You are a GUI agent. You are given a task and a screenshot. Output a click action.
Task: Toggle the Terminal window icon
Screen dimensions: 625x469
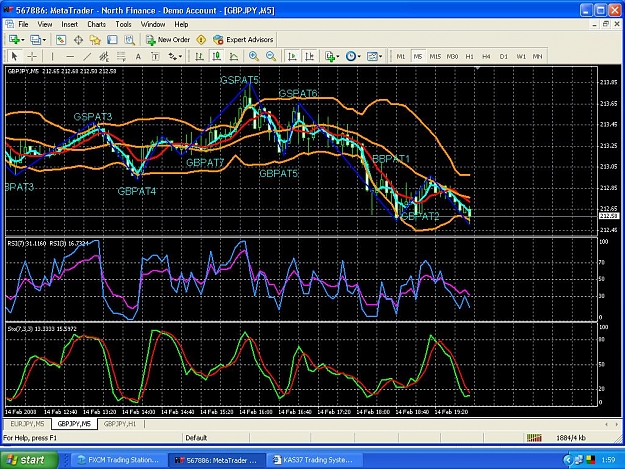[x=112, y=40]
